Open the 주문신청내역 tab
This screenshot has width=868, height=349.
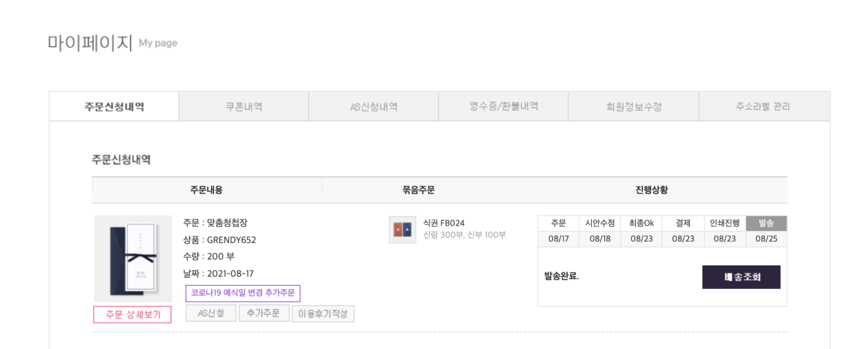tap(114, 107)
